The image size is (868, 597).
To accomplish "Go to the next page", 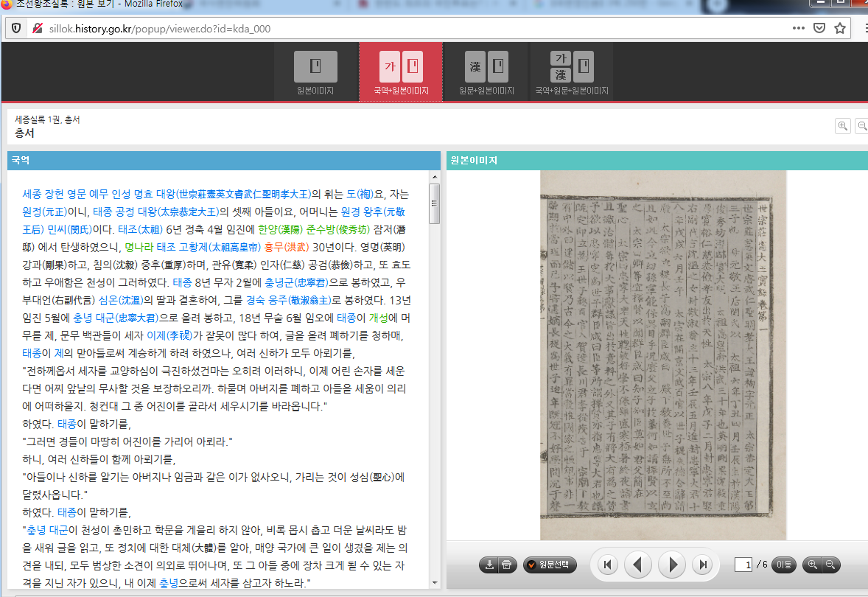I will [x=672, y=565].
